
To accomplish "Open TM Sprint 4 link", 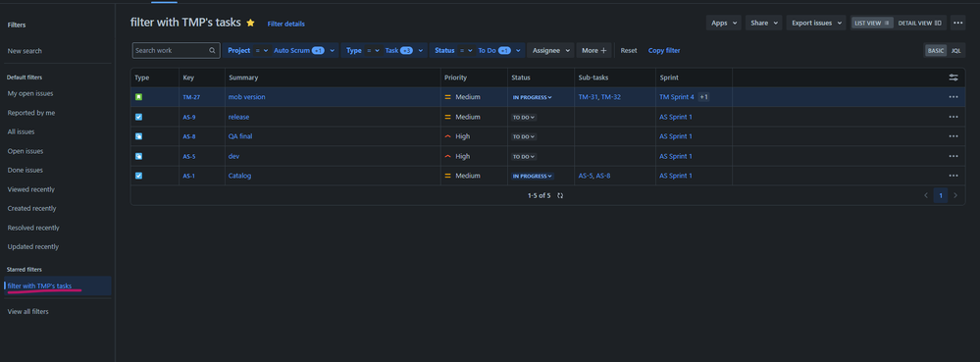I will tap(677, 97).
